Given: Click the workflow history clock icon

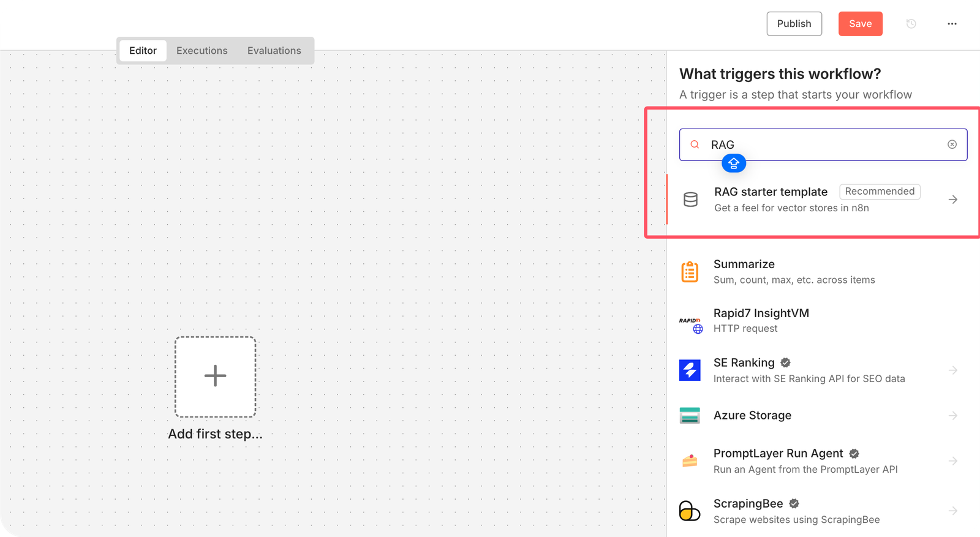Looking at the screenshot, I should (x=911, y=24).
